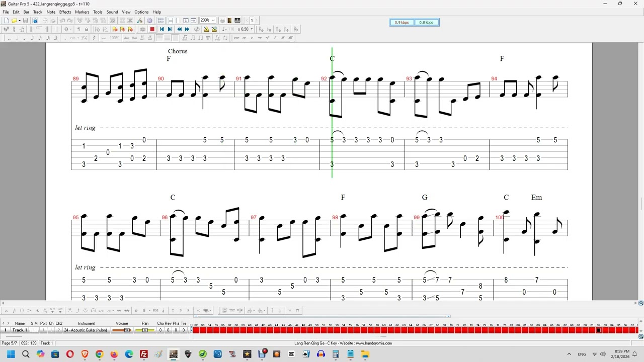
Task: Click the horizontal score scrollbar
Action: coord(319,303)
